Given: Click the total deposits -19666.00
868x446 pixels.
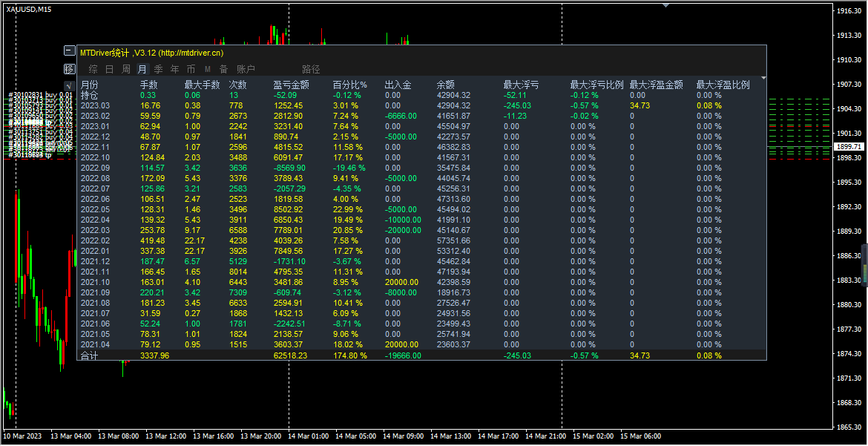Looking at the screenshot, I should [403, 355].
